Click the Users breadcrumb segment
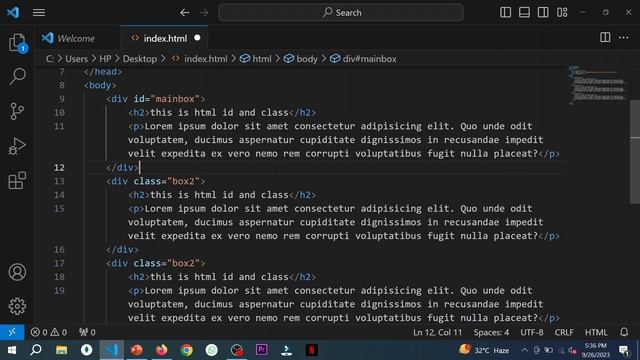This screenshot has width=640, height=360. point(76,59)
